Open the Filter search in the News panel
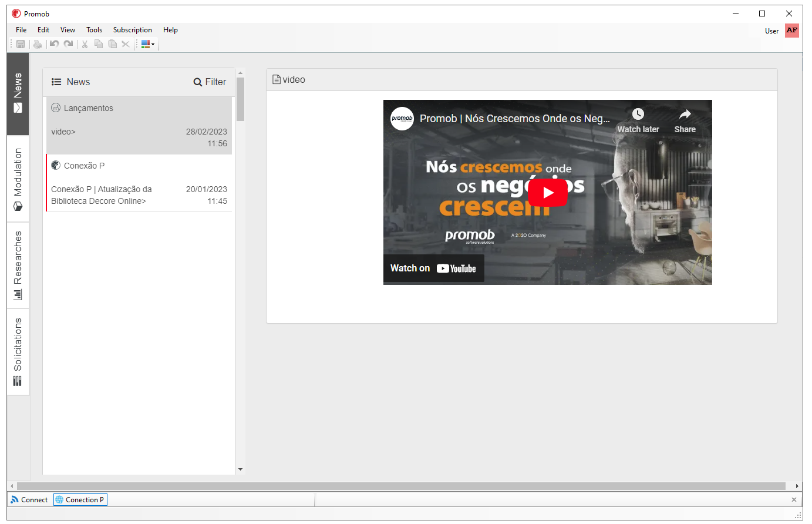 (210, 82)
